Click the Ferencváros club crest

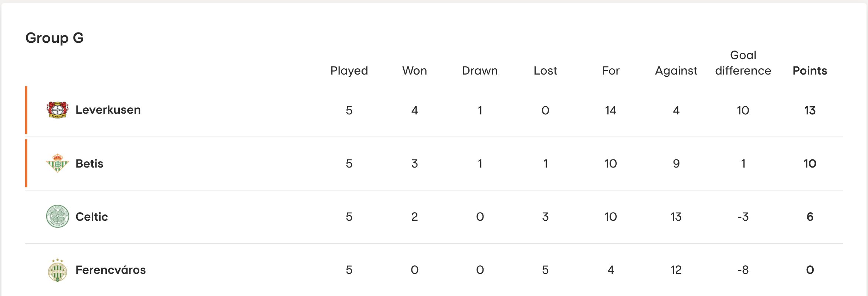pyautogui.click(x=57, y=270)
